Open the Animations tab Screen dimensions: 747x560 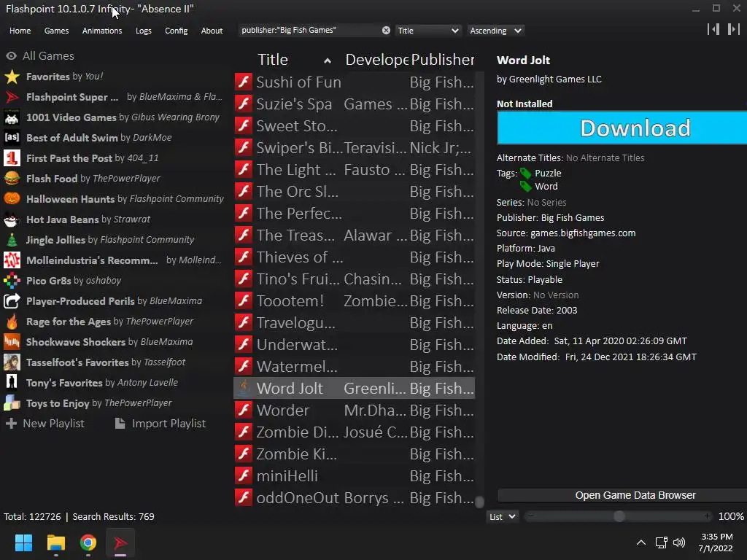click(102, 31)
